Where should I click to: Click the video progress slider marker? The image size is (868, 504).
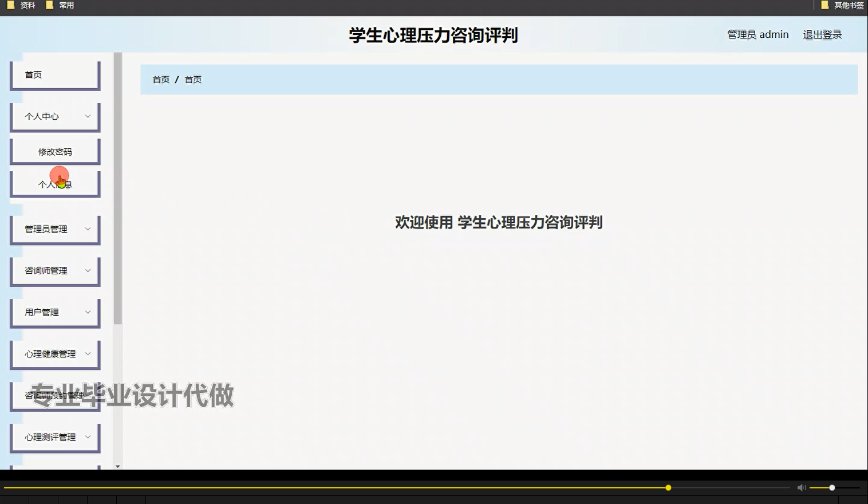click(x=668, y=487)
